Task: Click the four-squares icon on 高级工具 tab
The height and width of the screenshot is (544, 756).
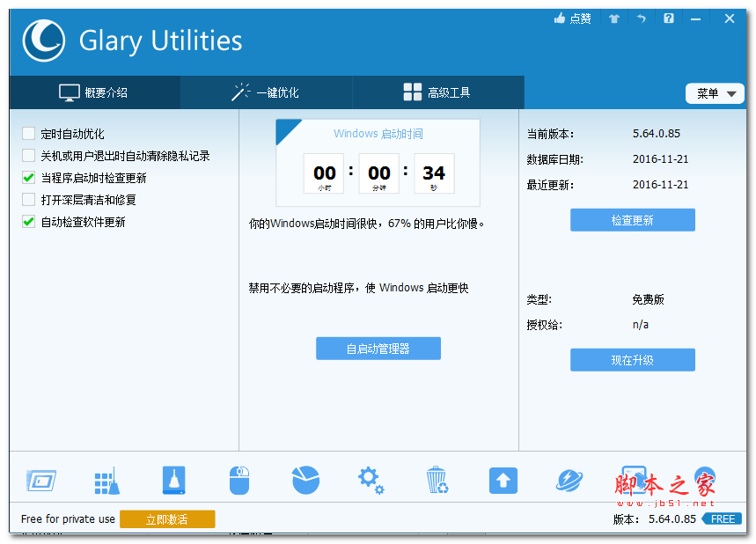Action: tap(413, 92)
